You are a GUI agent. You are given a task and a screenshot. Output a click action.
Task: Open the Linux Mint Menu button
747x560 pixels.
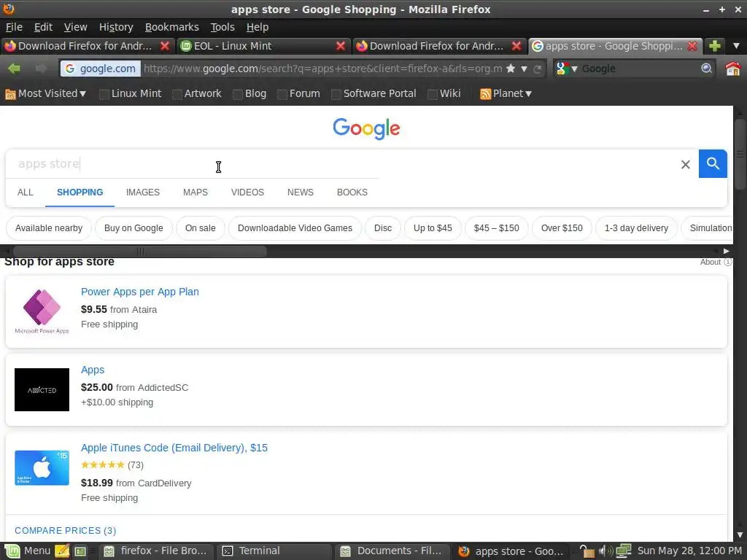click(x=27, y=551)
